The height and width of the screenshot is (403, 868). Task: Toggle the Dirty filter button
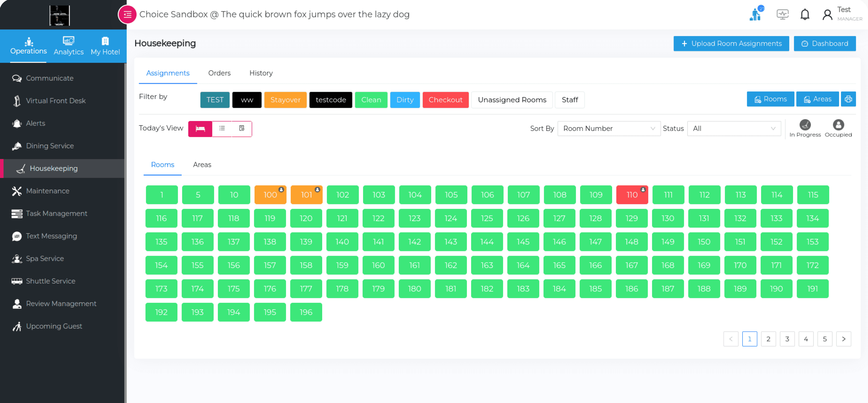coord(405,100)
